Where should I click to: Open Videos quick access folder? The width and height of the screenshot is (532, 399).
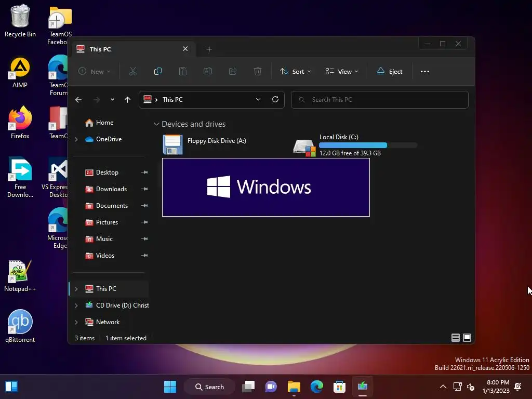pyautogui.click(x=100, y=256)
